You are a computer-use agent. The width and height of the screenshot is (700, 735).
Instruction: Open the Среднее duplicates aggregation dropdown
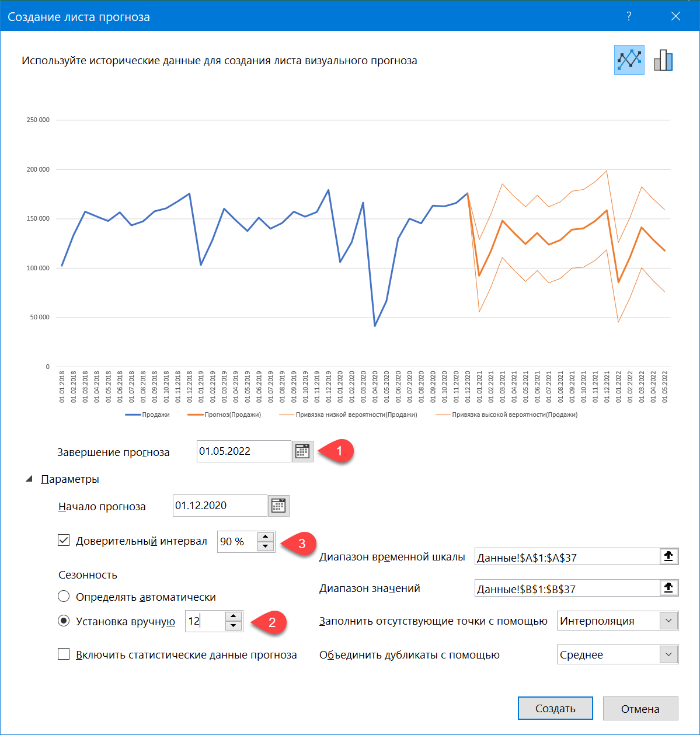click(x=668, y=654)
